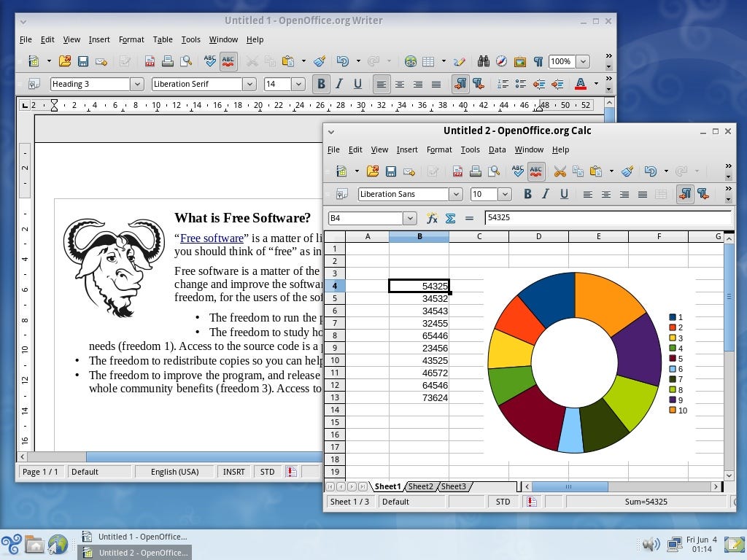The width and height of the screenshot is (747, 560).
Task: Open font size 10 dropdown in Calc
Action: point(505,194)
